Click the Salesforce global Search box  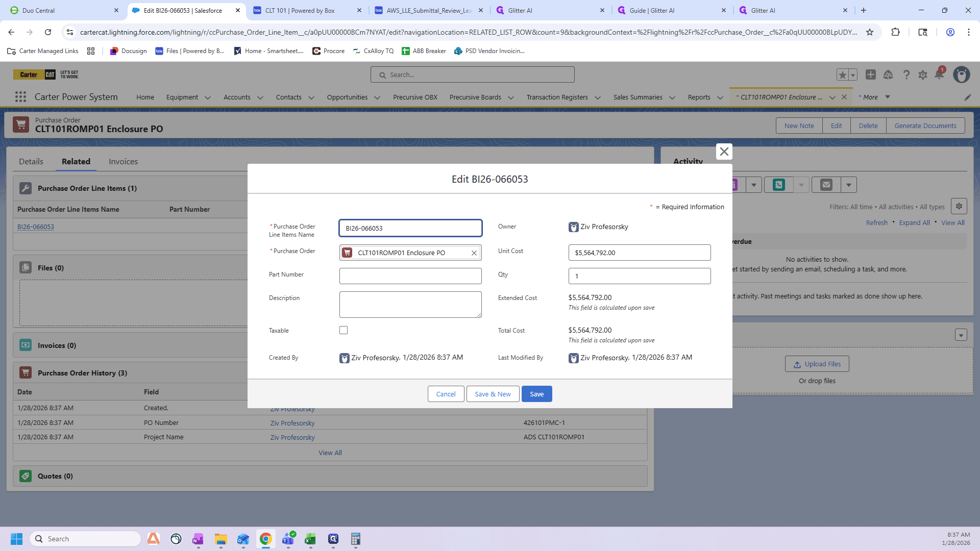[473, 74]
